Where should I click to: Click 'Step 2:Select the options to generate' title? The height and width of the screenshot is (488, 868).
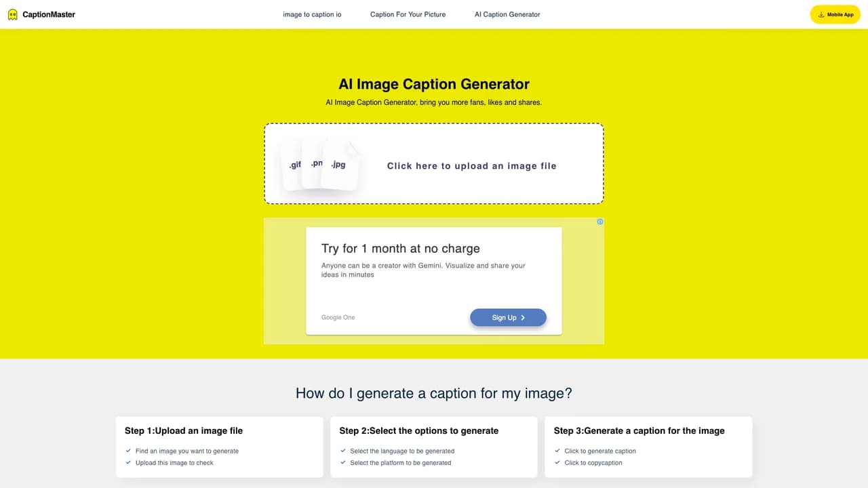(x=419, y=430)
